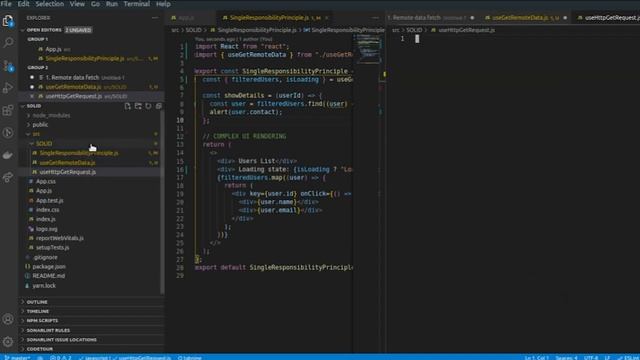Viewport: 640px width, 360px height.
Task: Open logo.svg in the file tree
Action: coord(47,229)
